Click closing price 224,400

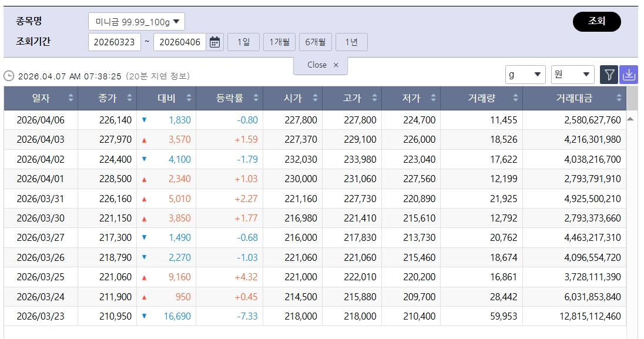coord(115,159)
